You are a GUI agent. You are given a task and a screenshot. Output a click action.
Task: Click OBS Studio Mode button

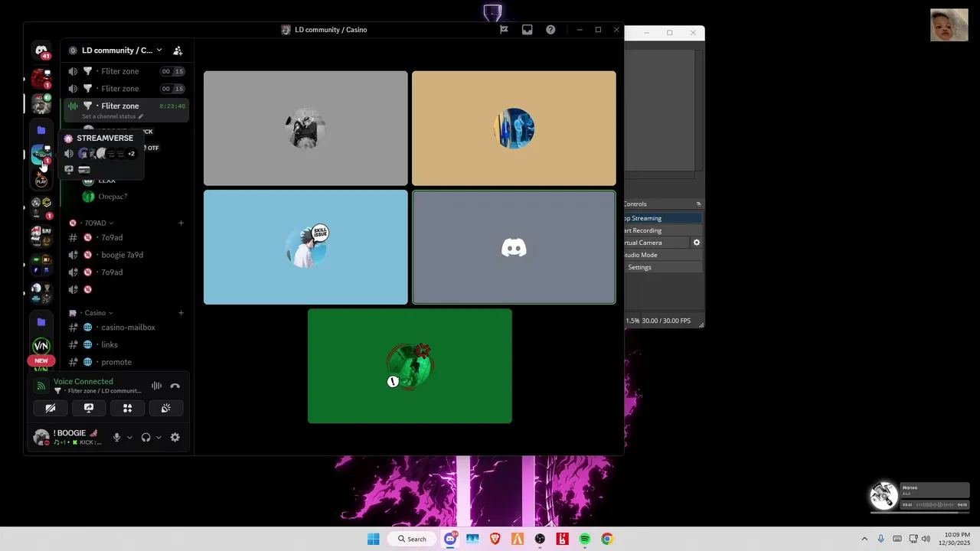pyautogui.click(x=663, y=255)
